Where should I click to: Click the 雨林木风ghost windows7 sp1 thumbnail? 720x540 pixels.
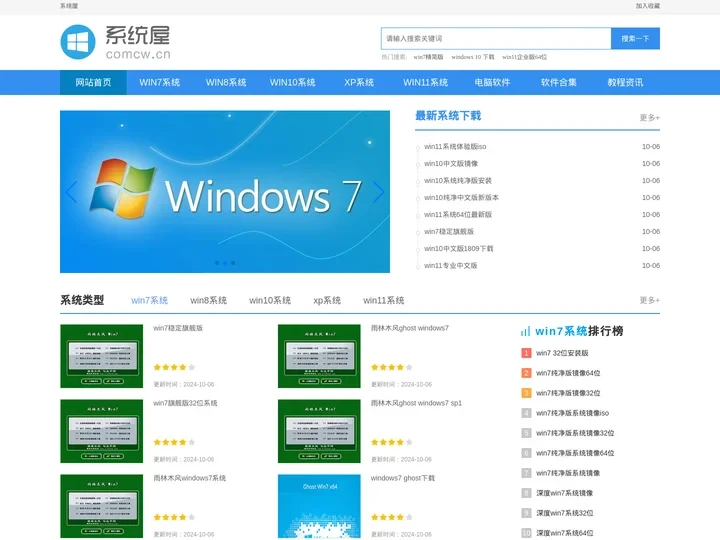[319, 431]
